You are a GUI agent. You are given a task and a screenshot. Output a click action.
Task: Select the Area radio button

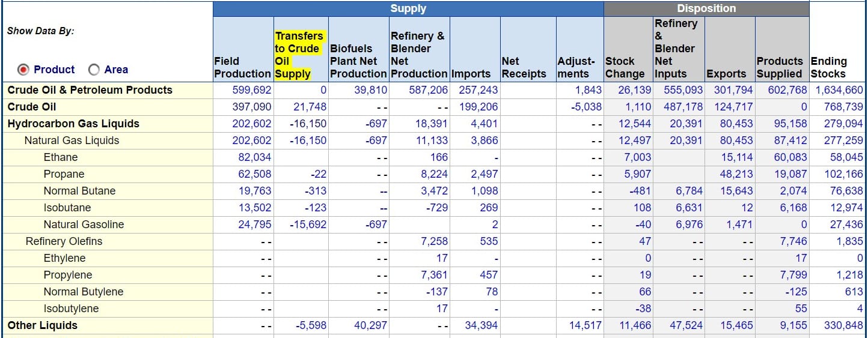94,70
